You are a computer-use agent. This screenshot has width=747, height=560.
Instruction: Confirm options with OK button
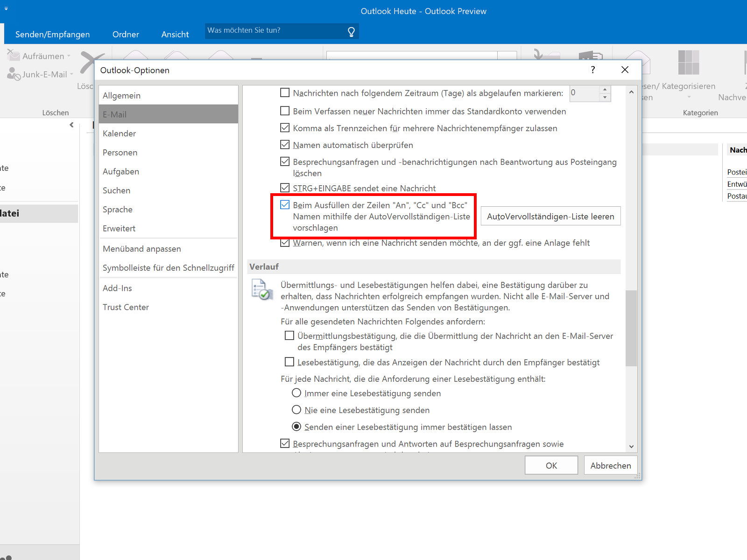click(x=551, y=465)
